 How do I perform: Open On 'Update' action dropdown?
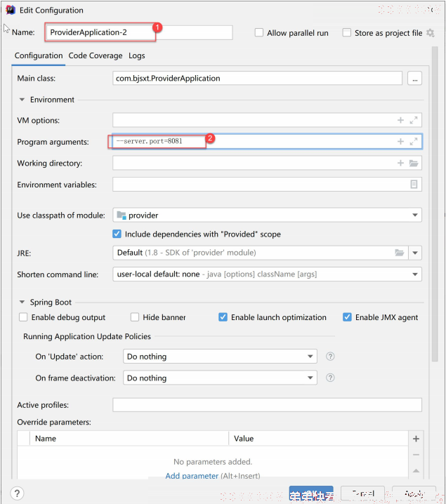pos(220,356)
